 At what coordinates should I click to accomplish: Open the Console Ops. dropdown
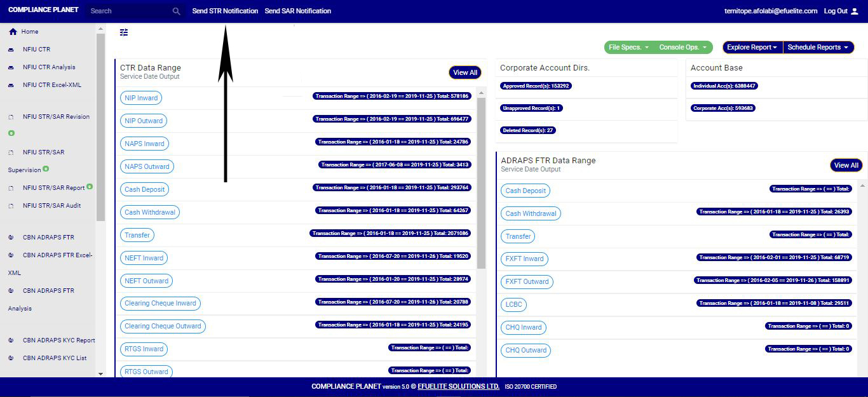(682, 48)
